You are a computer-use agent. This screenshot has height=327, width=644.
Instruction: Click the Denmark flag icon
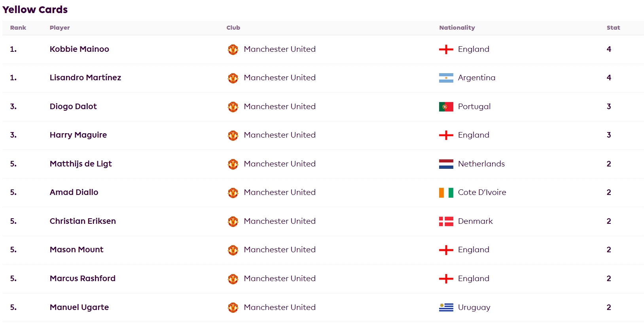pos(446,221)
